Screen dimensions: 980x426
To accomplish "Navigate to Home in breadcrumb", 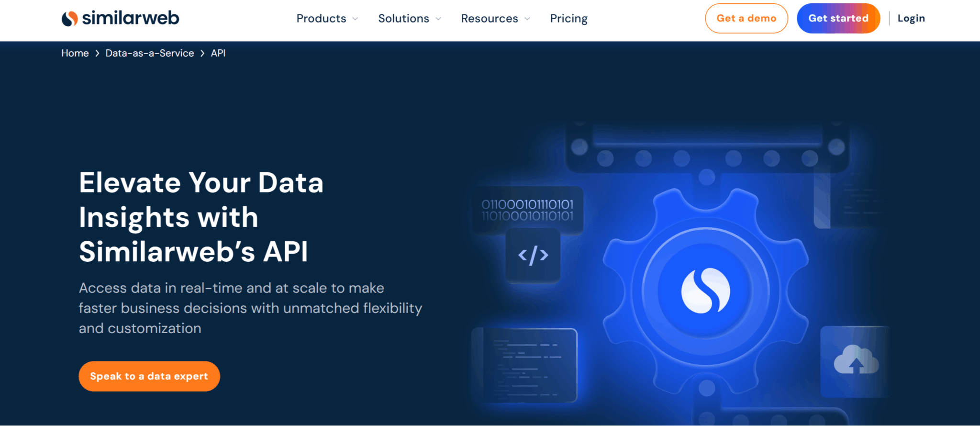I will click(75, 53).
